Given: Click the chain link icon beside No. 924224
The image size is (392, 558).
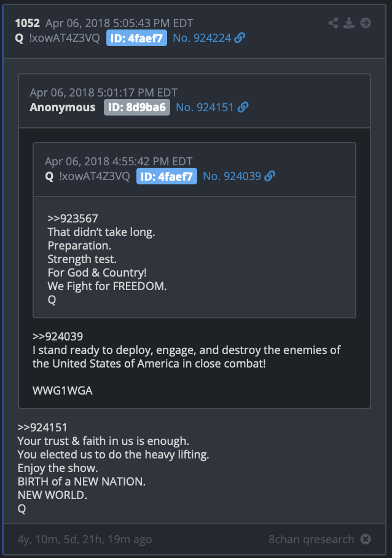Looking at the screenshot, I should (x=240, y=37).
